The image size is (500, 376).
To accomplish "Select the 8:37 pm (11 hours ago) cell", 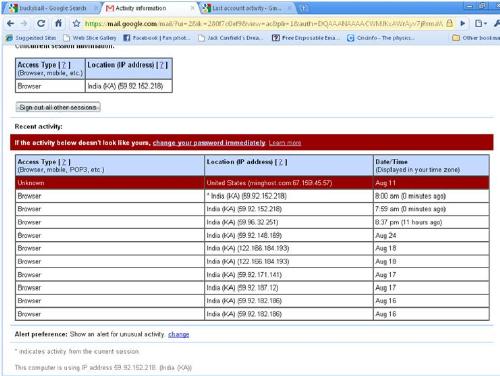I will coord(431,222).
